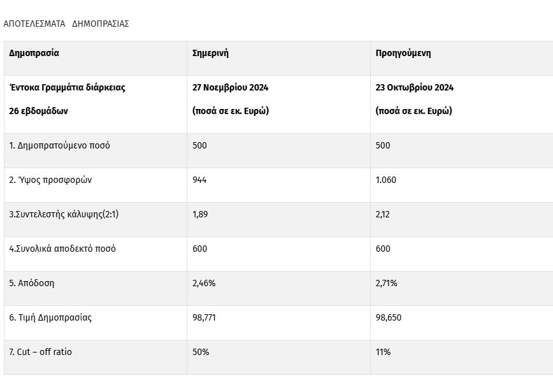Select the 11% cut-off ratio value

(x=383, y=352)
